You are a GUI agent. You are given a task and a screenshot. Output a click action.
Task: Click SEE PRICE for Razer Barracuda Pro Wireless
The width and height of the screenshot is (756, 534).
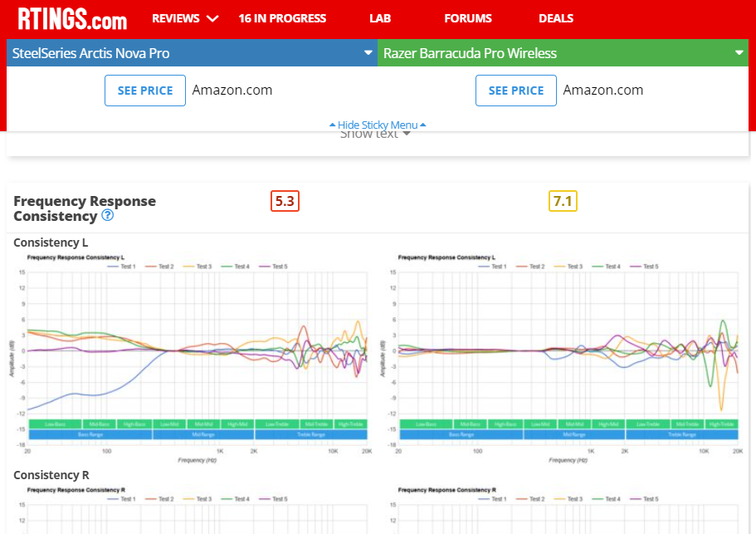click(516, 91)
